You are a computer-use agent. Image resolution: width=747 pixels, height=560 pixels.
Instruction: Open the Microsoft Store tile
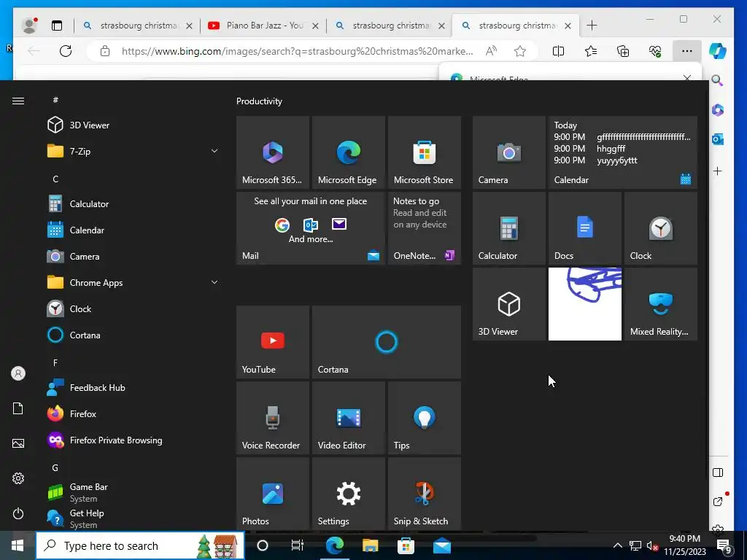424,152
